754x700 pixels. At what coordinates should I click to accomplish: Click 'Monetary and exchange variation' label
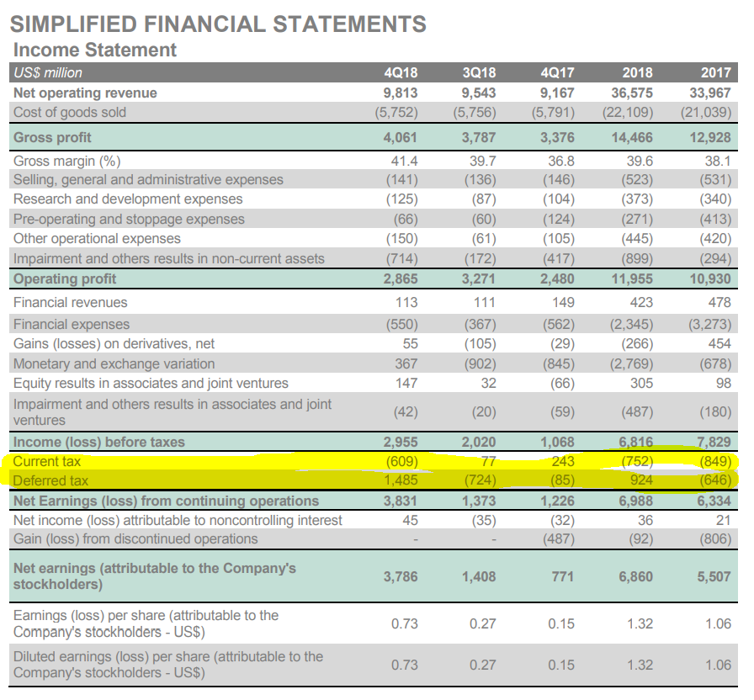(114, 364)
